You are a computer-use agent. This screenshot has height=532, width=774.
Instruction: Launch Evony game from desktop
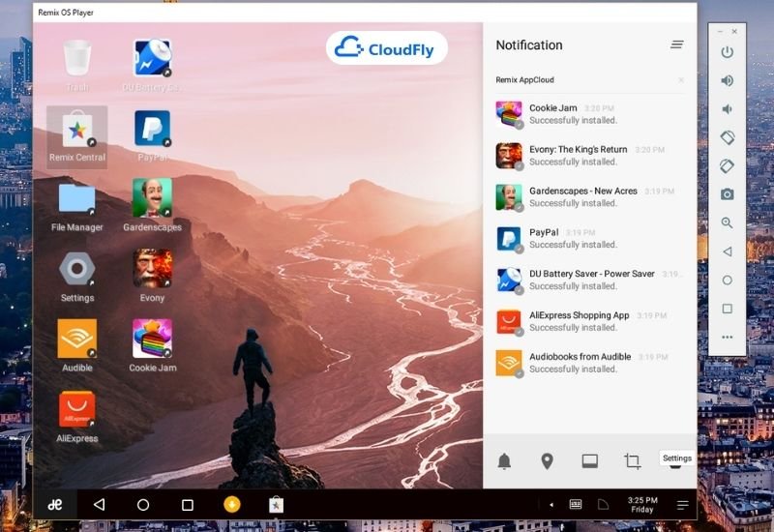pyautogui.click(x=152, y=268)
